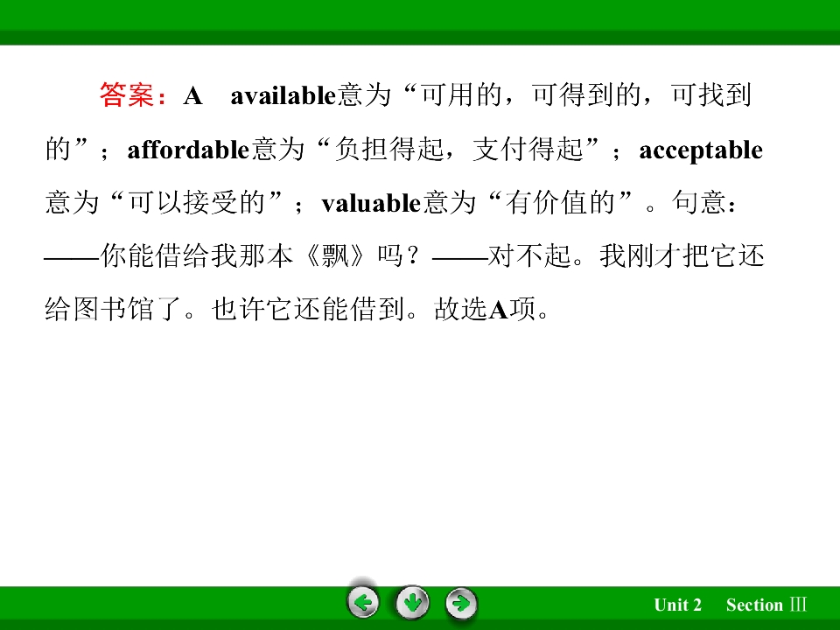Click the Section III footer label
This screenshot has height=630, width=840.
pyautogui.click(x=766, y=605)
